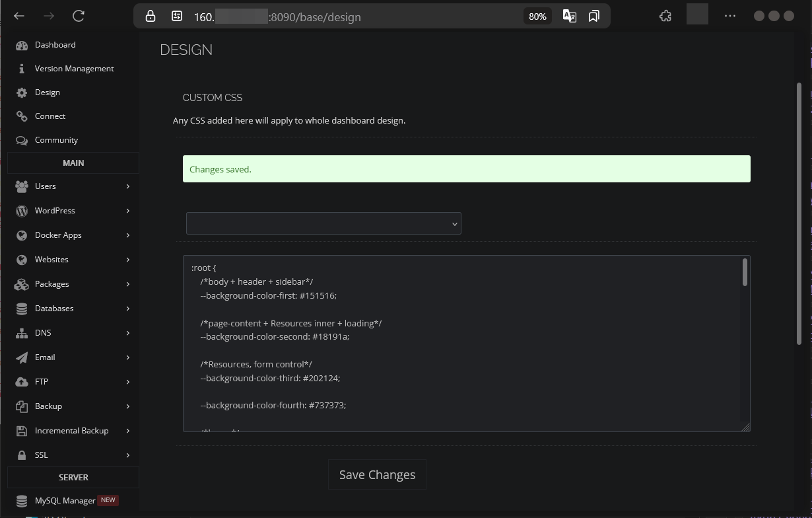Click the Version Management info icon
812x518 pixels.
click(x=22, y=69)
